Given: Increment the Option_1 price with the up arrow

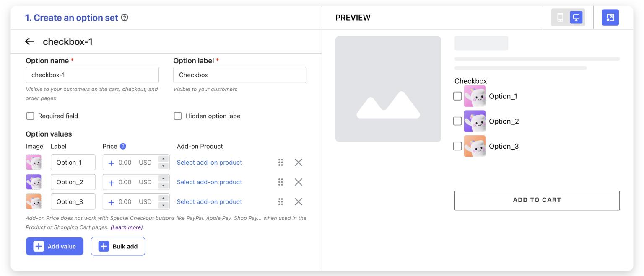Looking at the screenshot, I should pyautogui.click(x=164, y=160).
